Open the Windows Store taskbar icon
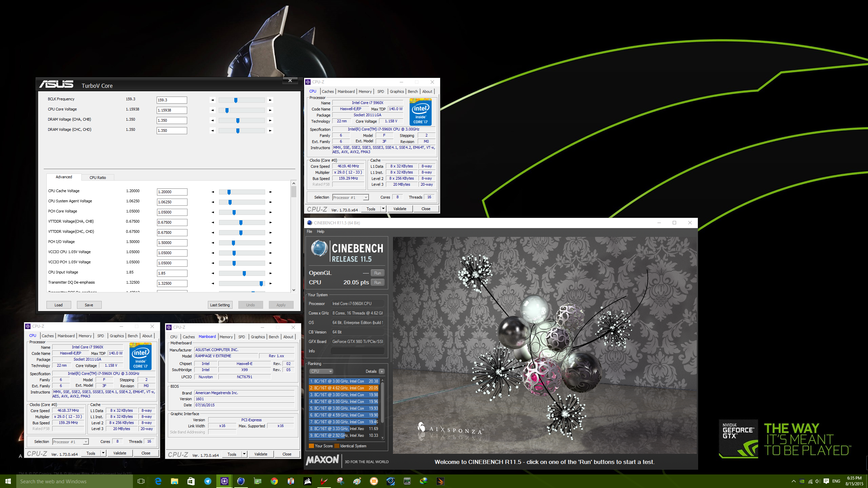The width and height of the screenshot is (868, 488). click(191, 481)
